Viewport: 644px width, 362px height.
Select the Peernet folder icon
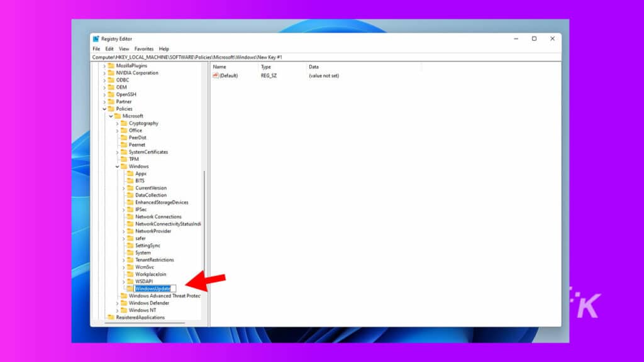(124, 145)
